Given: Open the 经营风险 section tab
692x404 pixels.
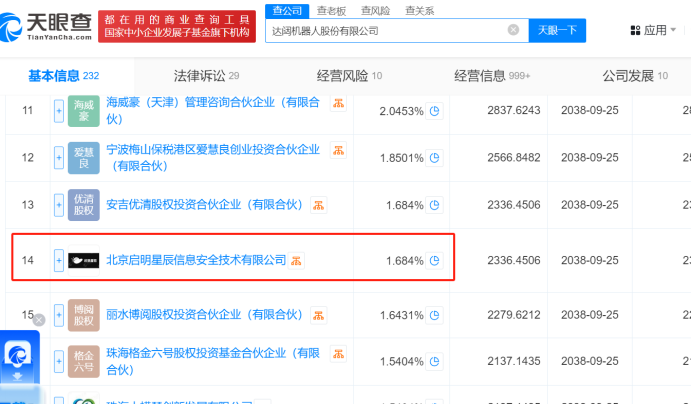Looking at the screenshot, I should tap(349, 76).
